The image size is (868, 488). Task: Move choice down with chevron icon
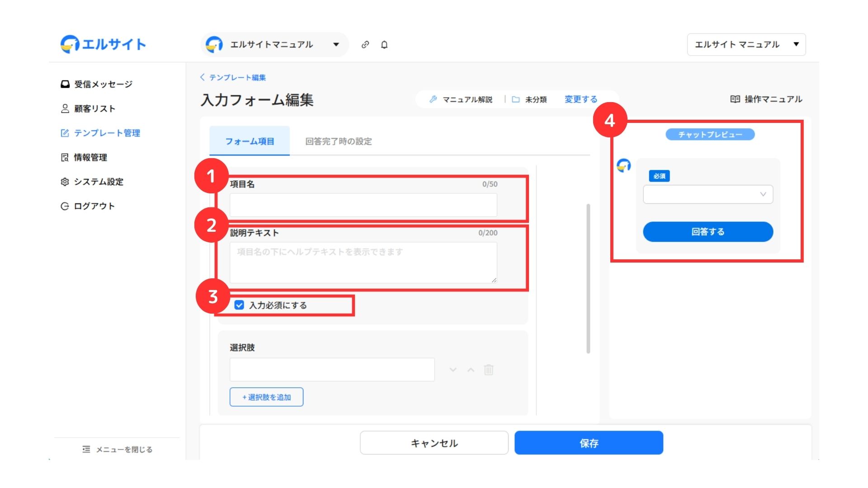click(453, 370)
